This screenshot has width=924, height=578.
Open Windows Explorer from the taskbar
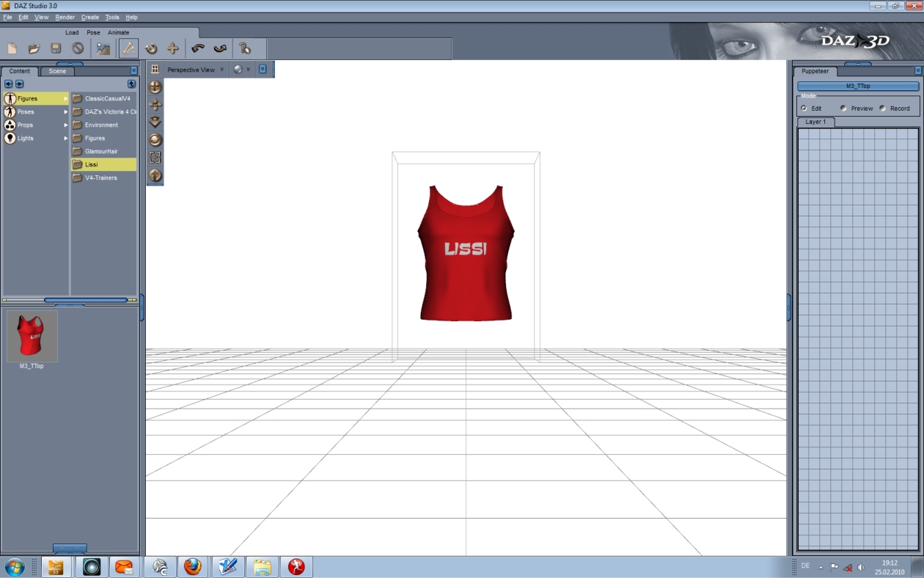click(262, 566)
